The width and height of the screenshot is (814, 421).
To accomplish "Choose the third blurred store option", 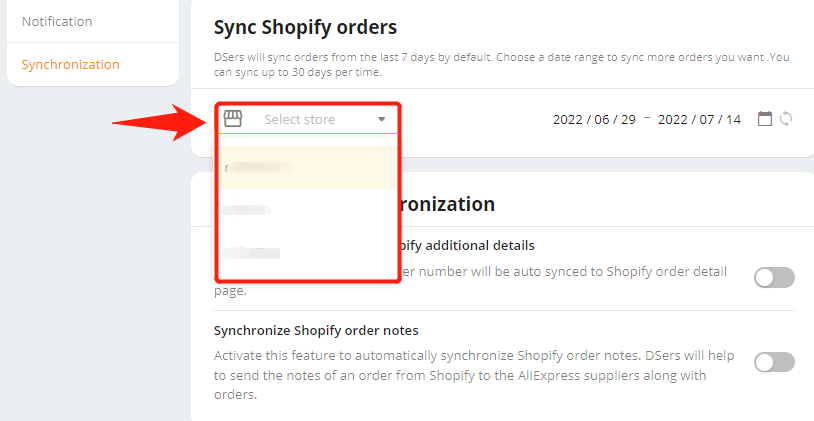I will tap(308, 253).
